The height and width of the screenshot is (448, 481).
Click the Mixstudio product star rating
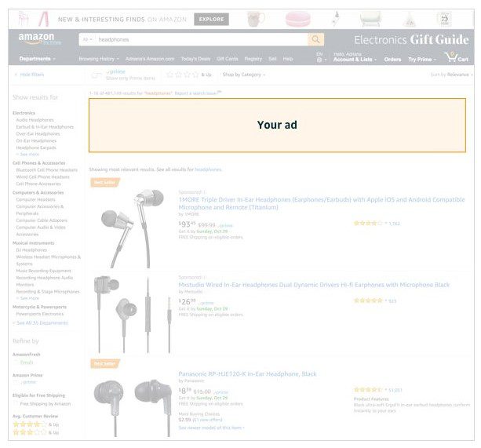368,300
